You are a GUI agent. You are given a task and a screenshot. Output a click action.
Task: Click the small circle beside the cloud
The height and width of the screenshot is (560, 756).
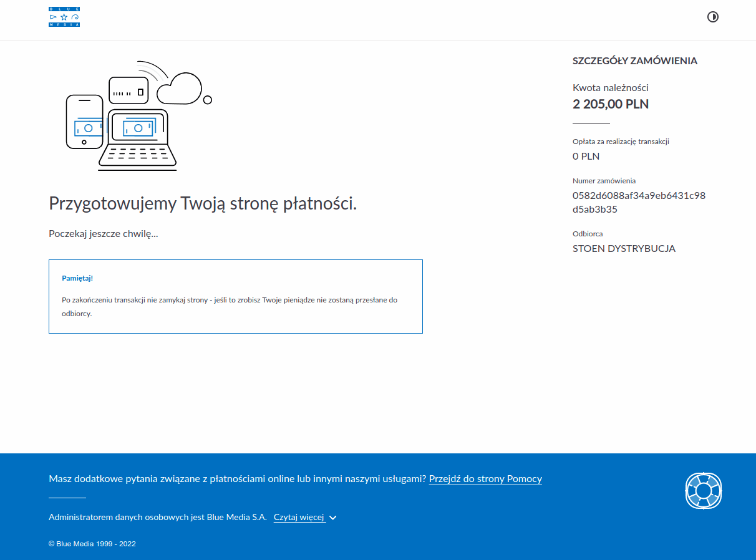208,100
